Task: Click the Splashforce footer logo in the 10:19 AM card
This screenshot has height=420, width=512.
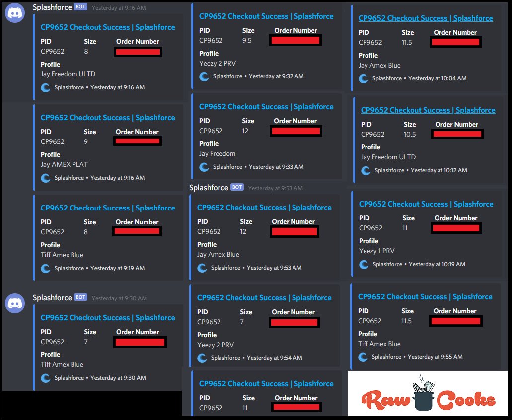Action: 364,264
